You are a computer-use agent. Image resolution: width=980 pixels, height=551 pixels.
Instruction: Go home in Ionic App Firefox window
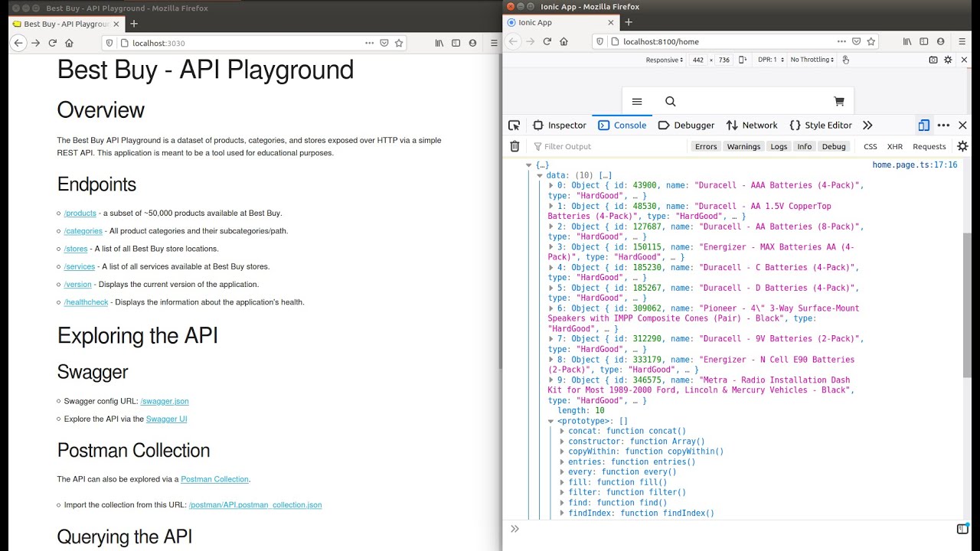click(564, 41)
